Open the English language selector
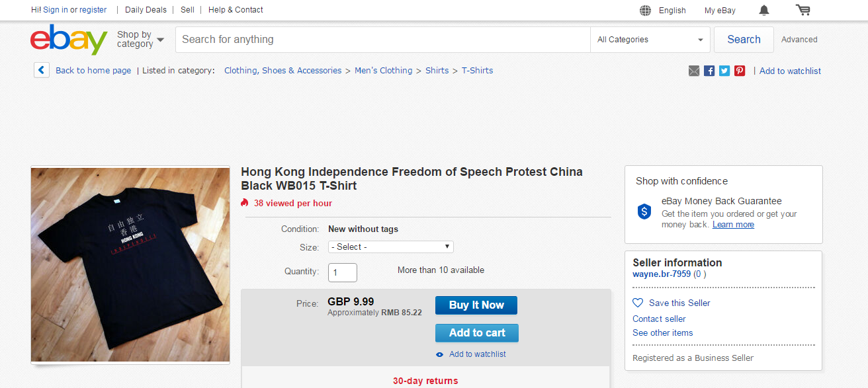The image size is (868, 388). pyautogui.click(x=663, y=10)
